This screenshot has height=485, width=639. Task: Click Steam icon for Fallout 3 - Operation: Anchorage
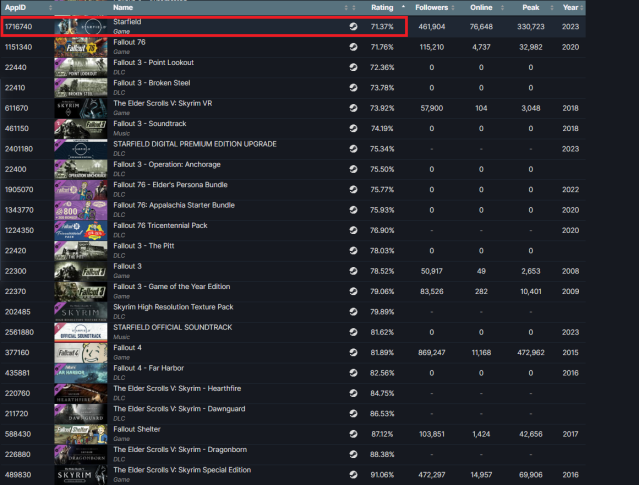pos(353,169)
